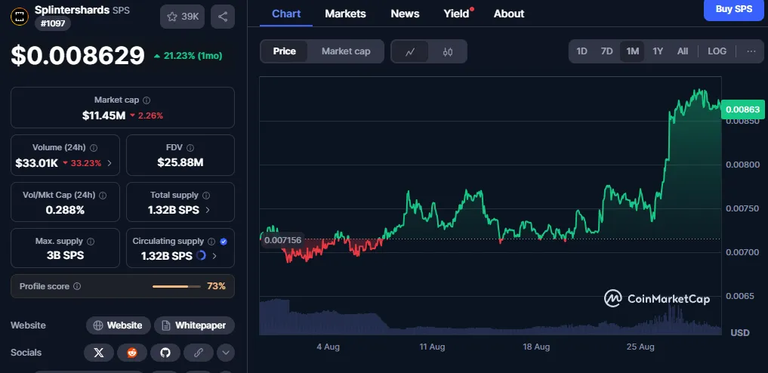Expand Volume (24h) details chevron
Image resolution: width=768 pixels, height=373 pixels.
tap(109, 163)
